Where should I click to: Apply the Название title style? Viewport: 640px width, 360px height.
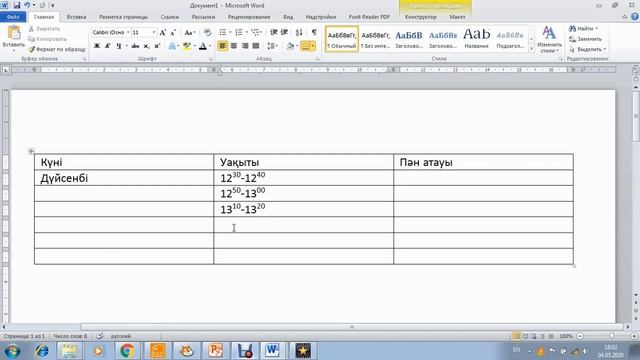point(476,39)
